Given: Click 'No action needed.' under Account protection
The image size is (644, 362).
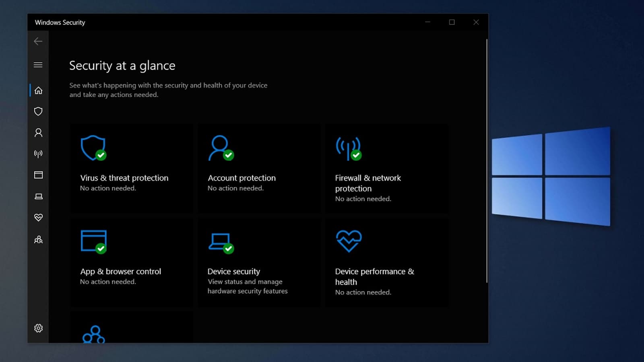Looking at the screenshot, I should (235, 188).
